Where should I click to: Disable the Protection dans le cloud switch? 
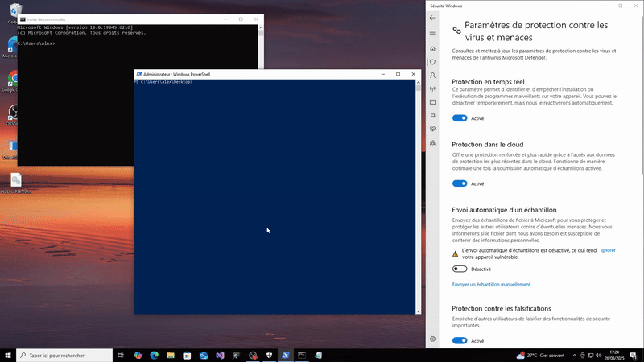click(x=460, y=183)
